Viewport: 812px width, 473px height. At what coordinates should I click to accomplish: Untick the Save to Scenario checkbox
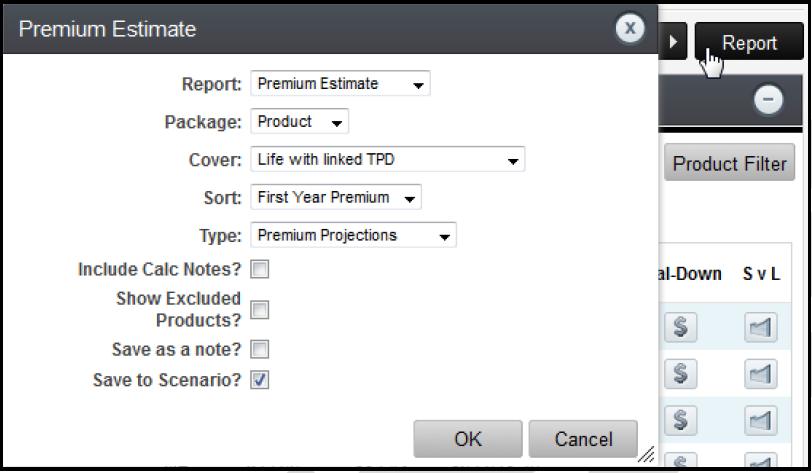(x=259, y=380)
